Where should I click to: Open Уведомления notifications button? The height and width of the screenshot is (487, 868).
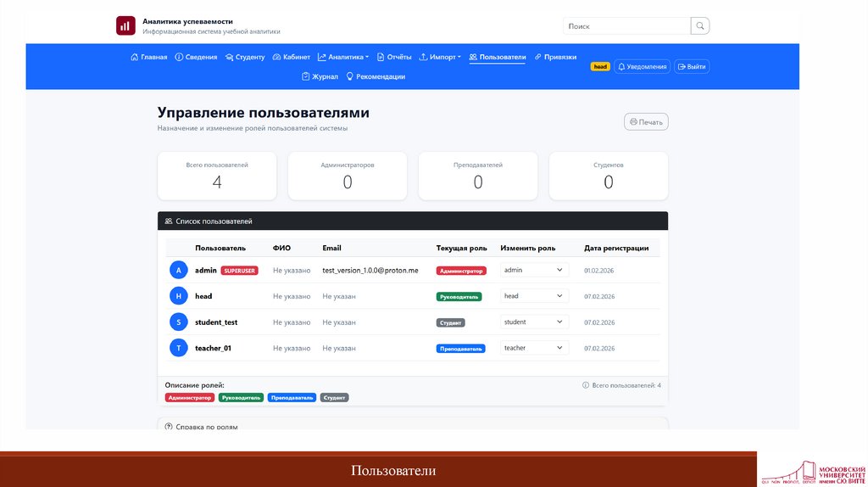tap(643, 66)
